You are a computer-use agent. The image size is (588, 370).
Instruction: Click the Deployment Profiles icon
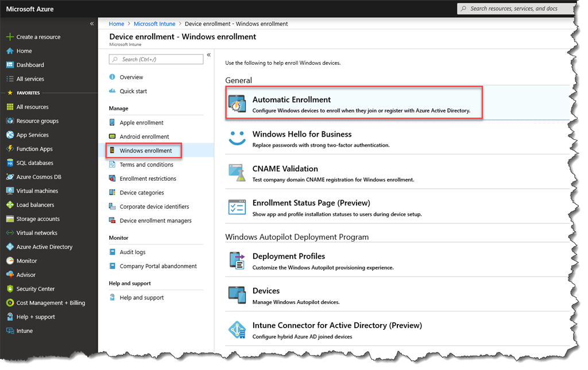coord(237,260)
